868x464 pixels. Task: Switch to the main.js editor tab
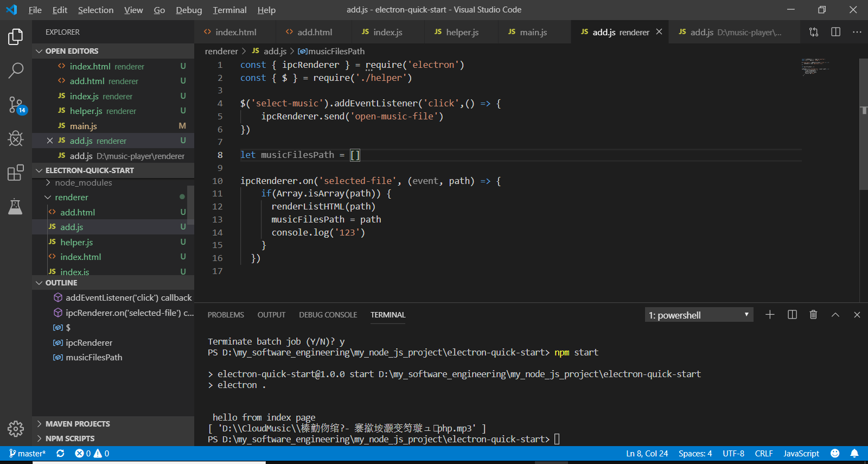[x=533, y=32]
